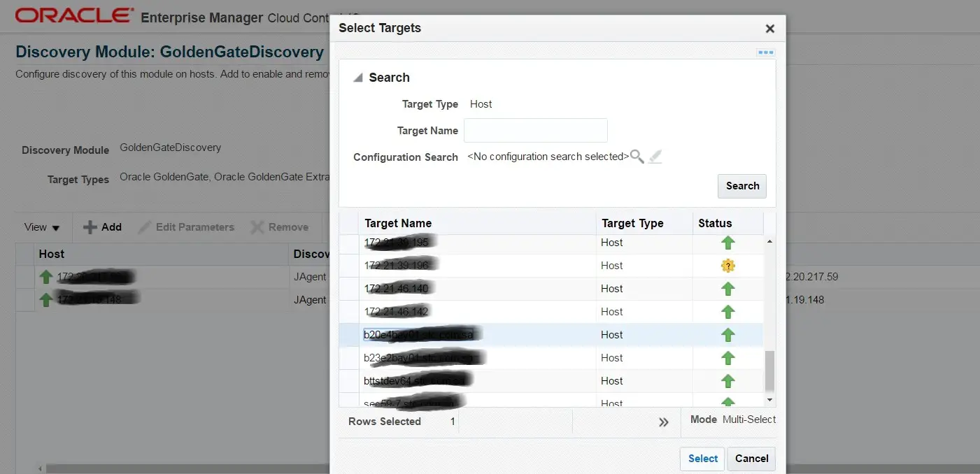The height and width of the screenshot is (474, 980).
Task: Select the highlighted b20e4bay host row
Action: point(551,335)
